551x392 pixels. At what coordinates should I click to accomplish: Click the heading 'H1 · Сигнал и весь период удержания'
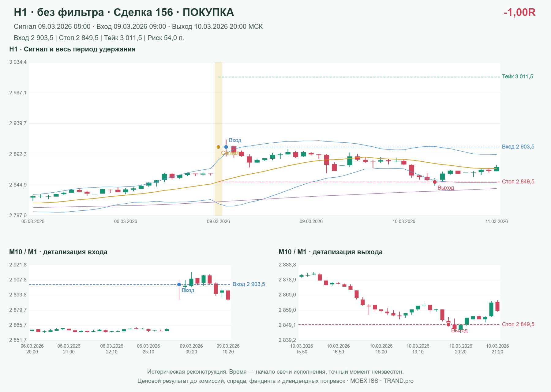(73, 49)
